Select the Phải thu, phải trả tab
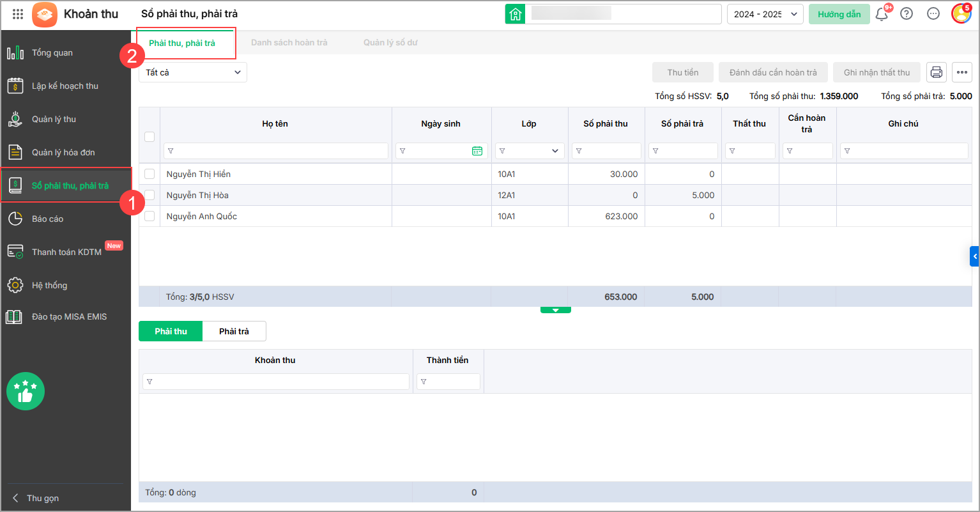 click(x=182, y=43)
